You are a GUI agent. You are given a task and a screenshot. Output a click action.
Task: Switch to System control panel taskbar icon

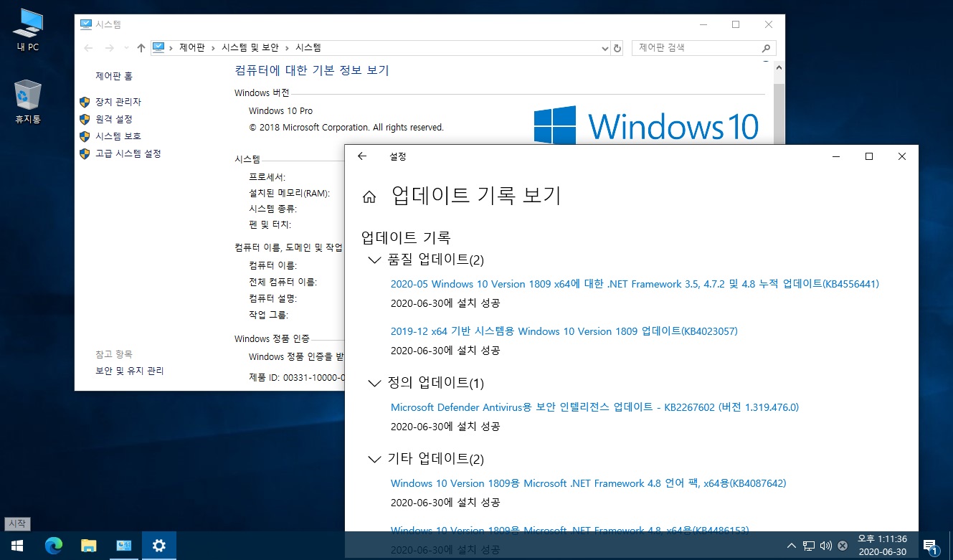pyautogui.click(x=123, y=546)
